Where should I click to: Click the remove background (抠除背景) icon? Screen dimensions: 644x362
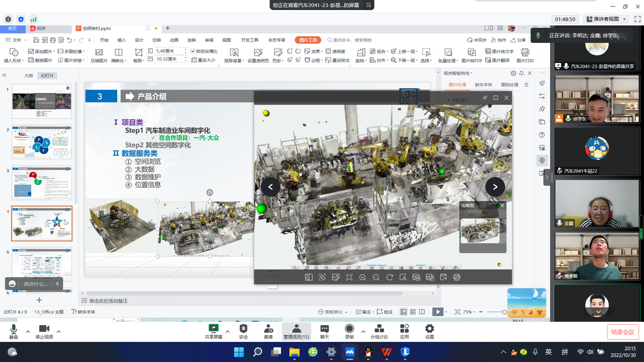[x=234, y=52]
